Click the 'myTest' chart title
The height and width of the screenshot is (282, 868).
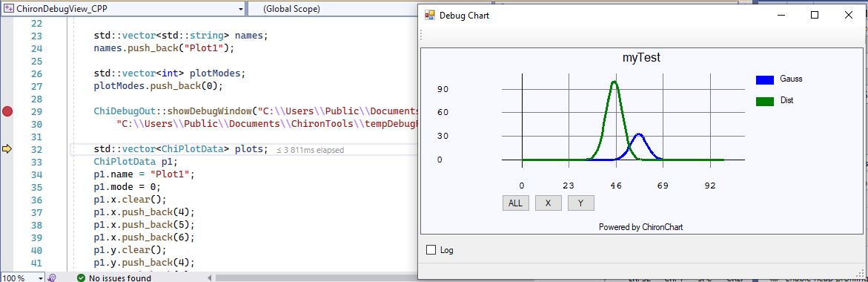tap(641, 58)
